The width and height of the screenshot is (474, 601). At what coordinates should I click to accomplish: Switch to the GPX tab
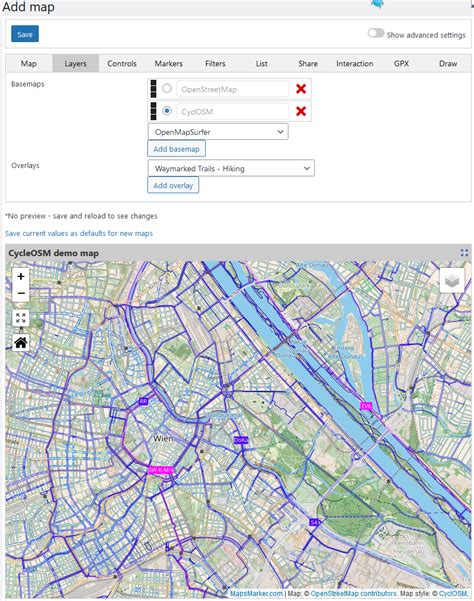pyautogui.click(x=401, y=64)
